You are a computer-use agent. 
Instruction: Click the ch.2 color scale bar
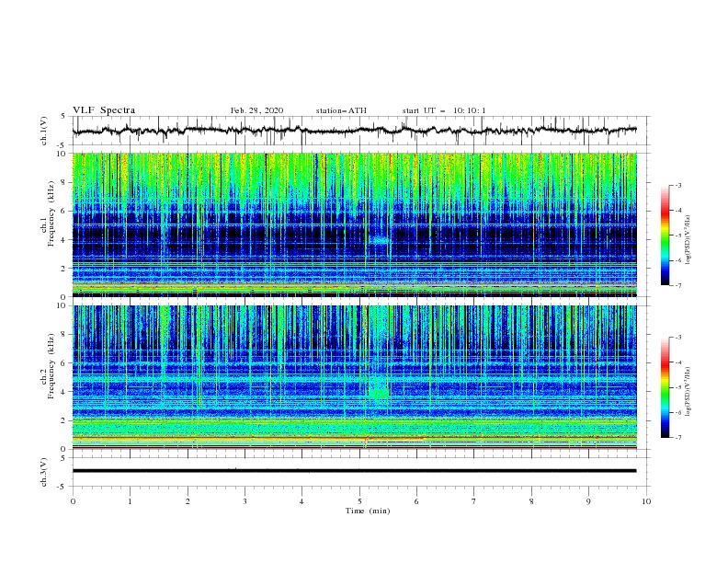tap(665, 387)
